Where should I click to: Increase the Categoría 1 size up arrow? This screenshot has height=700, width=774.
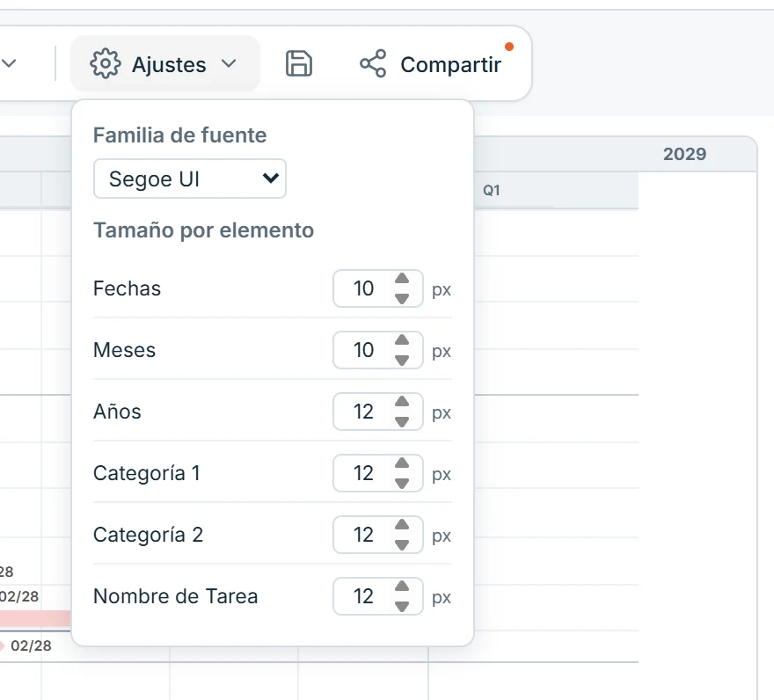[402, 463]
